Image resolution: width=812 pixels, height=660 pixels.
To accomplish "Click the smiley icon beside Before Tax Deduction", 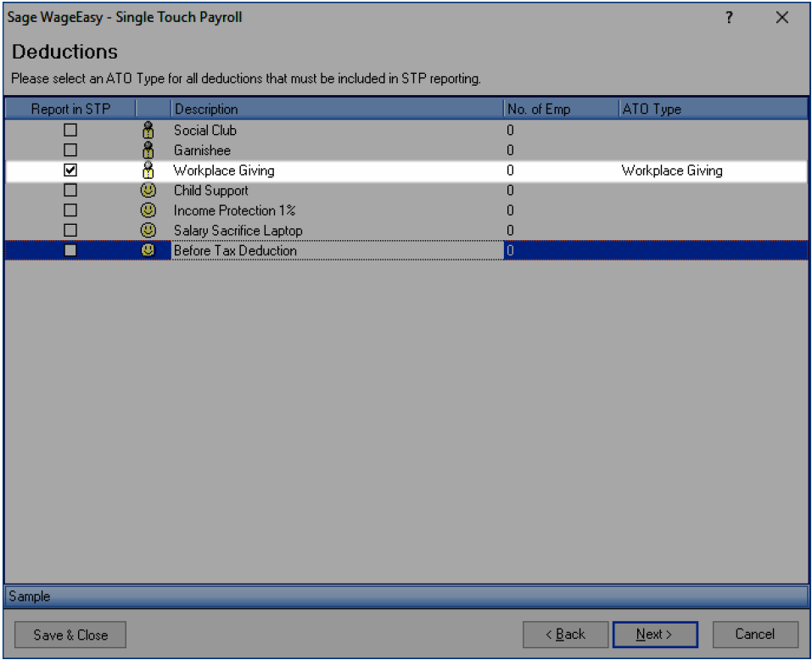I will tap(148, 250).
